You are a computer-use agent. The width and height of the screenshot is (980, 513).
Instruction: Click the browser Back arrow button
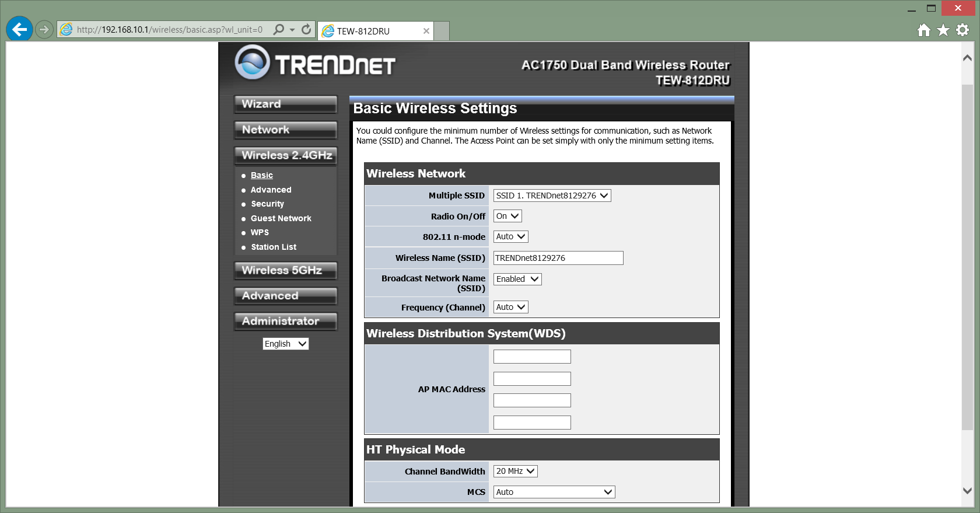coord(19,29)
